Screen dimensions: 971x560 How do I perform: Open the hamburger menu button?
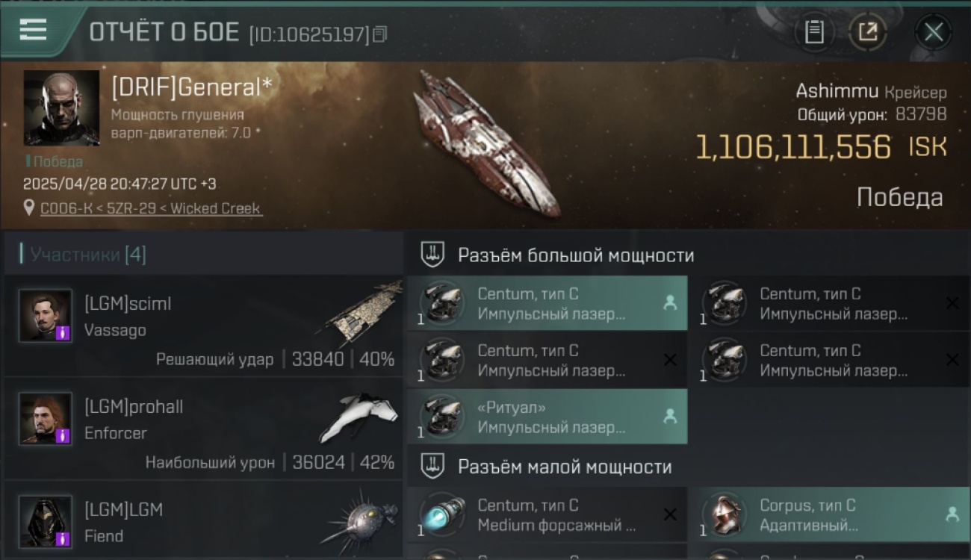click(33, 31)
